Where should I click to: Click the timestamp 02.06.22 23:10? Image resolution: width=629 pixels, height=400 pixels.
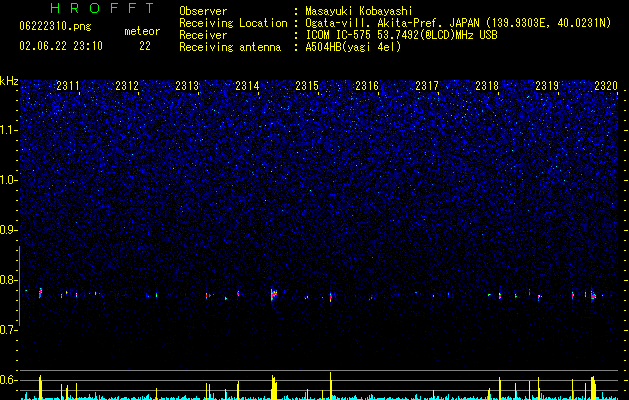click(x=61, y=46)
